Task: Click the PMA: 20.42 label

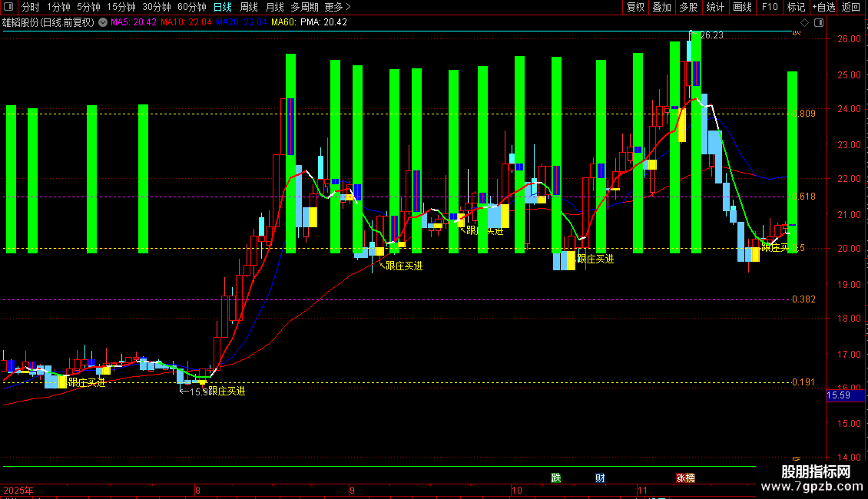Action: [324, 22]
